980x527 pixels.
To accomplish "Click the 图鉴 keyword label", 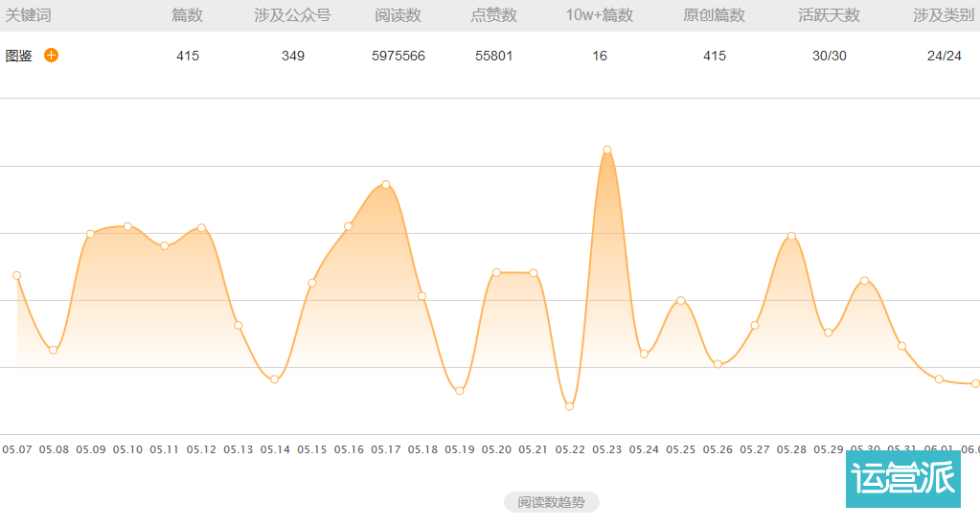I will click(19, 56).
